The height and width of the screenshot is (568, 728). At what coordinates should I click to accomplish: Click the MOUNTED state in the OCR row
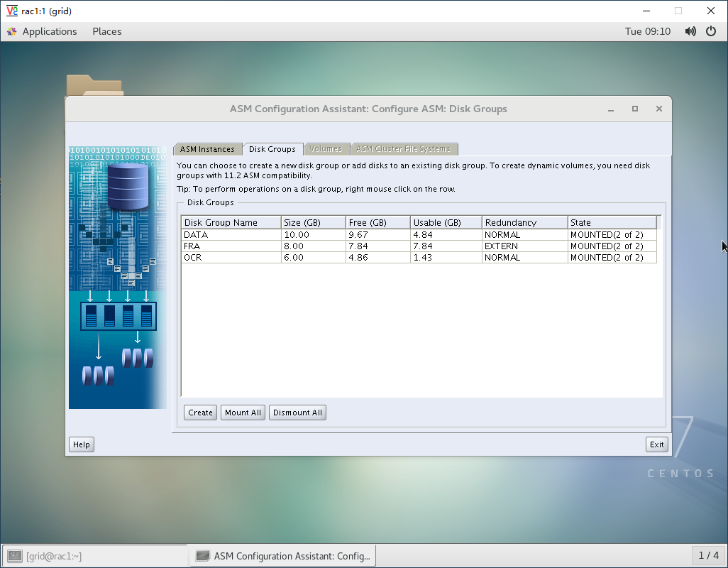tap(612, 257)
